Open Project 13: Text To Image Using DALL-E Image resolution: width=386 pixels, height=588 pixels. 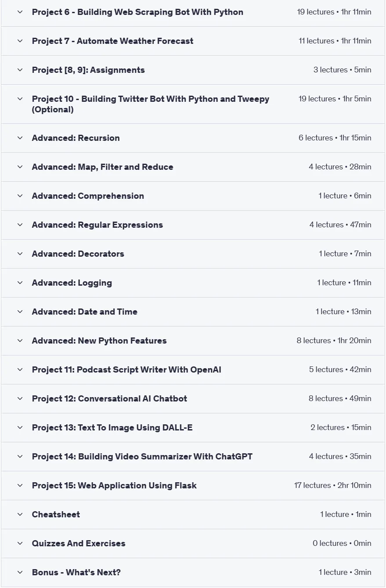click(x=193, y=428)
